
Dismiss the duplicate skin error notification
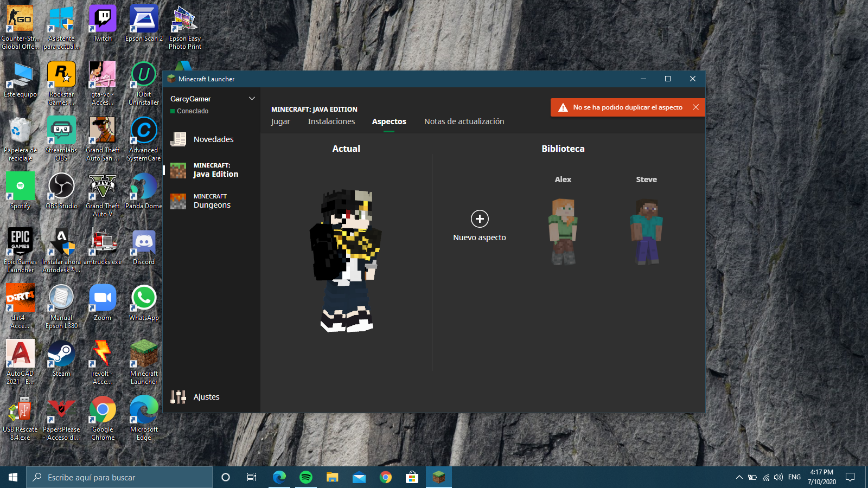point(695,107)
